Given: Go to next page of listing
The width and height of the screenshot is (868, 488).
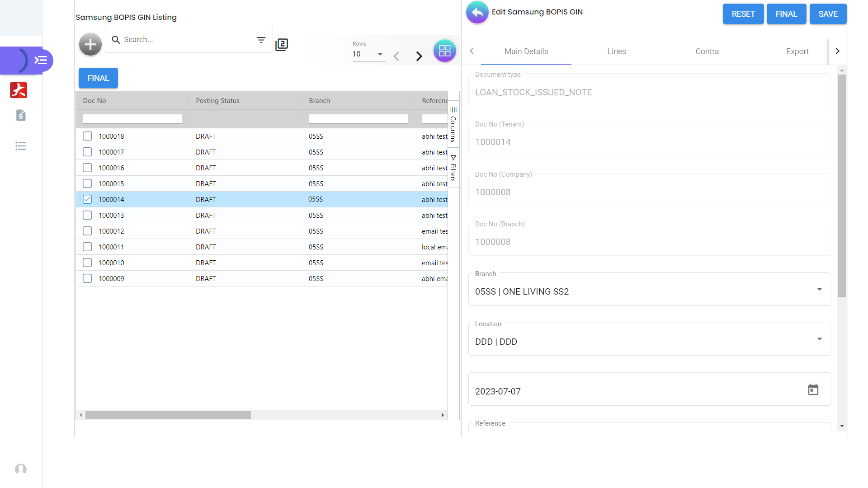Looking at the screenshot, I should coord(419,56).
